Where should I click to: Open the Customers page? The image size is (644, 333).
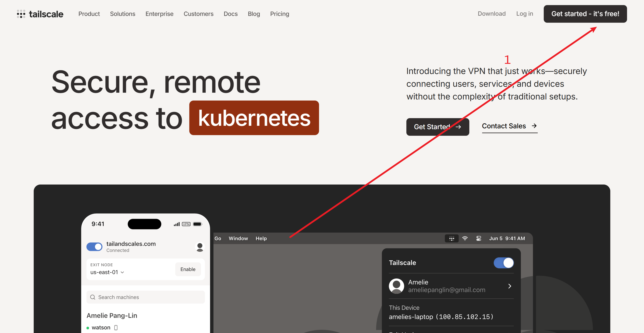pos(198,14)
